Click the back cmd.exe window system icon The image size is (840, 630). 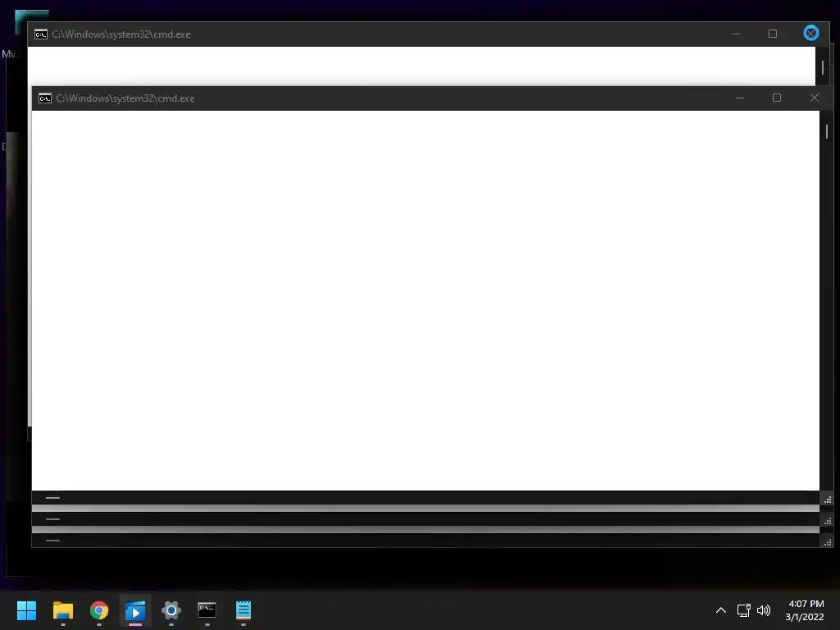[41, 34]
